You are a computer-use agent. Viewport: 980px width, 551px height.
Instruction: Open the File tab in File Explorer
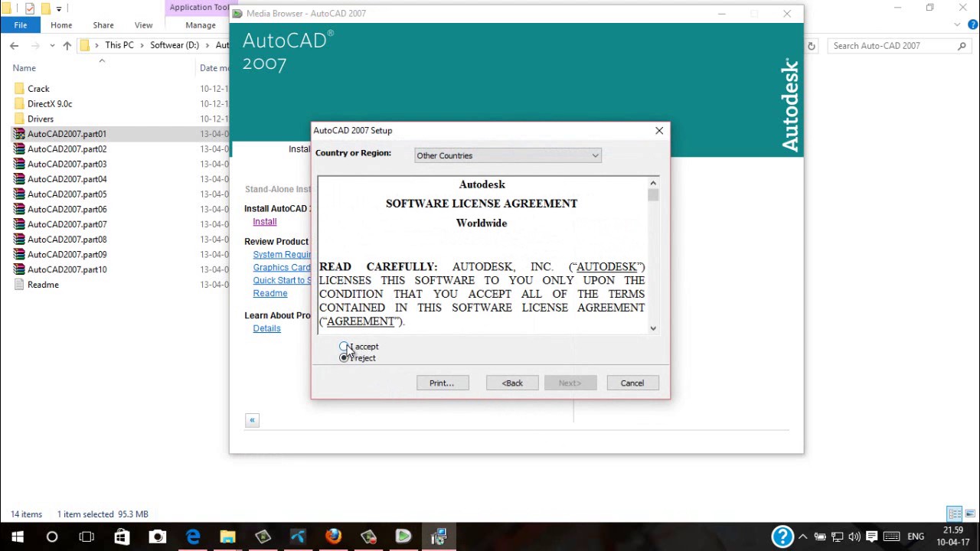coord(21,25)
